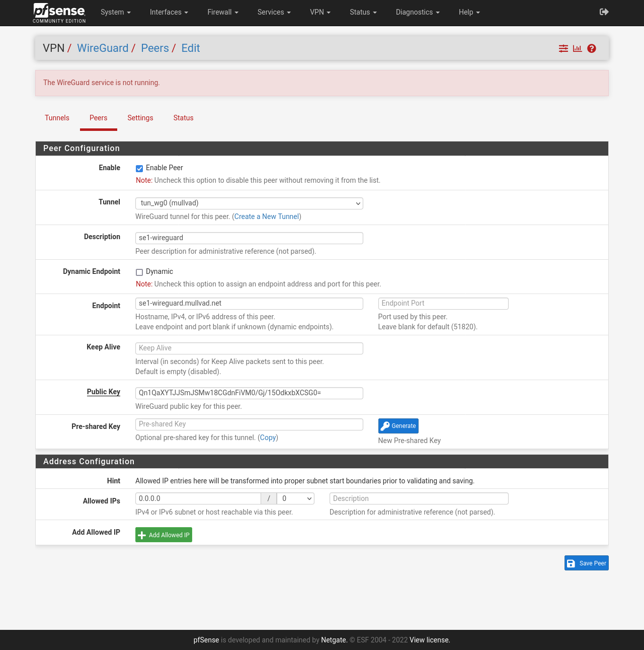Image resolution: width=644 pixels, height=650 pixels.
Task: Open related status chart icon
Action: click(x=577, y=48)
